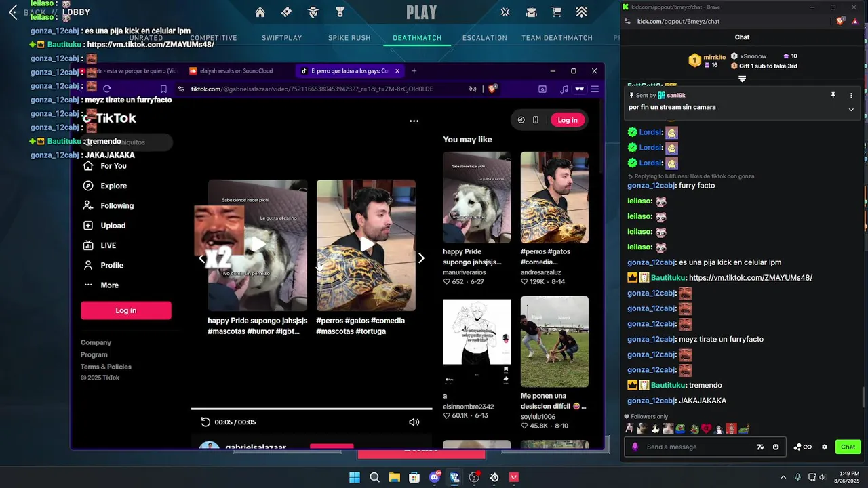Open Discord from the taskbar
Image resolution: width=868 pixels, height=488 pixels.
point(435,477)
